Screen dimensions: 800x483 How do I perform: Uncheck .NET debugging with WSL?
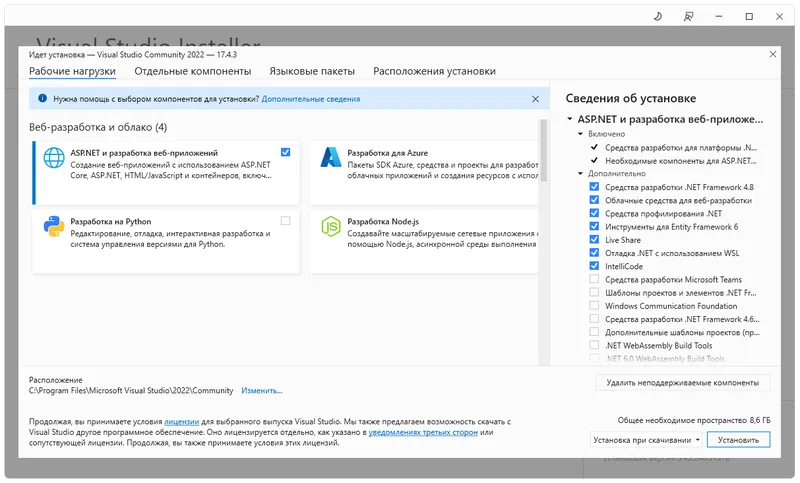[594, 253]
